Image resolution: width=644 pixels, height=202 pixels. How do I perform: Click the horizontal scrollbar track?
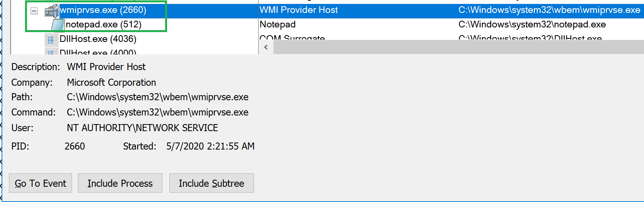click(x=458, y=47)
